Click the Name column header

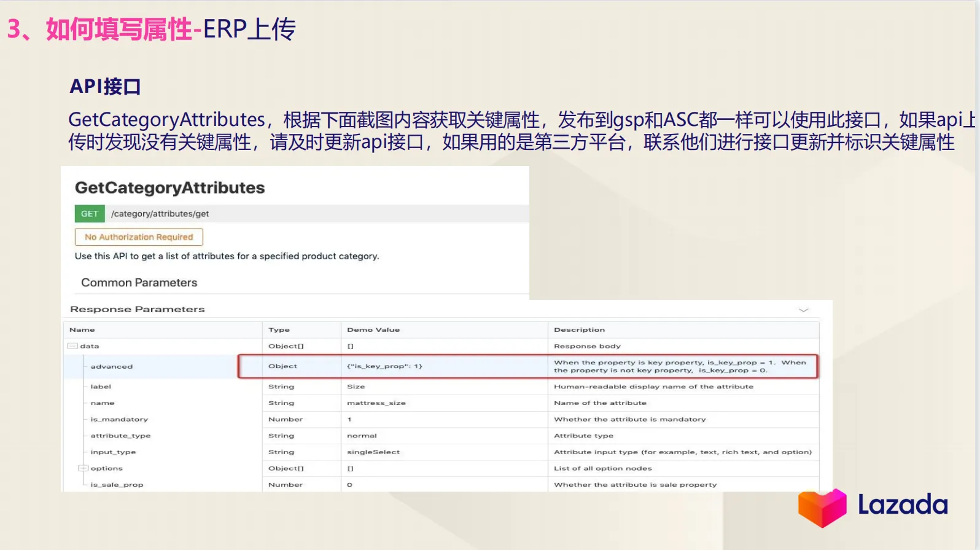point(82,330)
